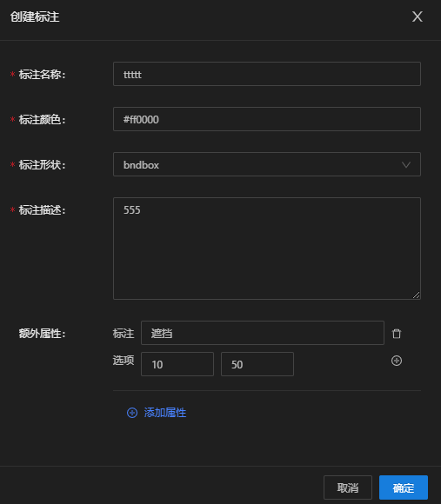Expand the bndbox dropdown chevron arrow
The image size is (441, 504).
click(406, 165)
